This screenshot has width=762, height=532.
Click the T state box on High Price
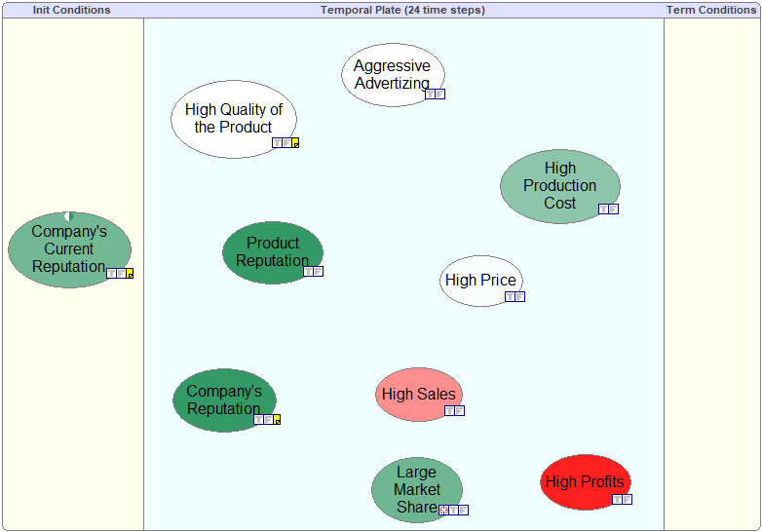coord(511,296)
